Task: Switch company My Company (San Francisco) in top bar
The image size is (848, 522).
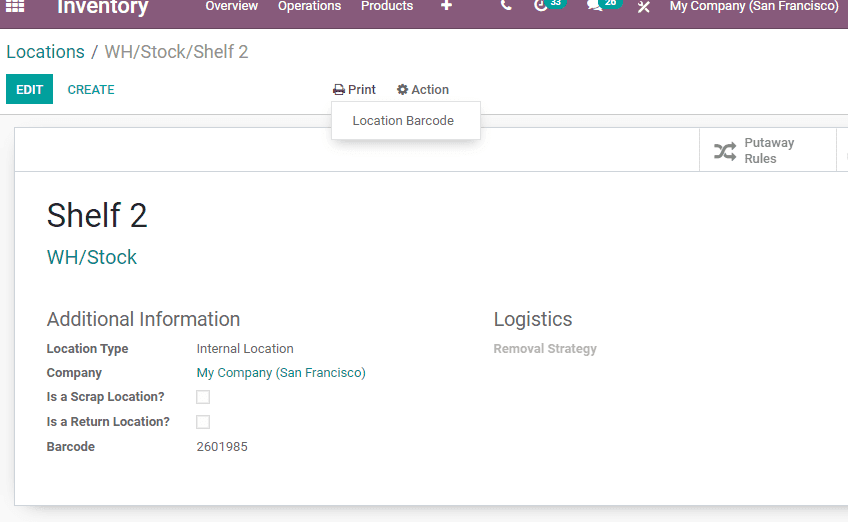Action: (x=754, y=6)
